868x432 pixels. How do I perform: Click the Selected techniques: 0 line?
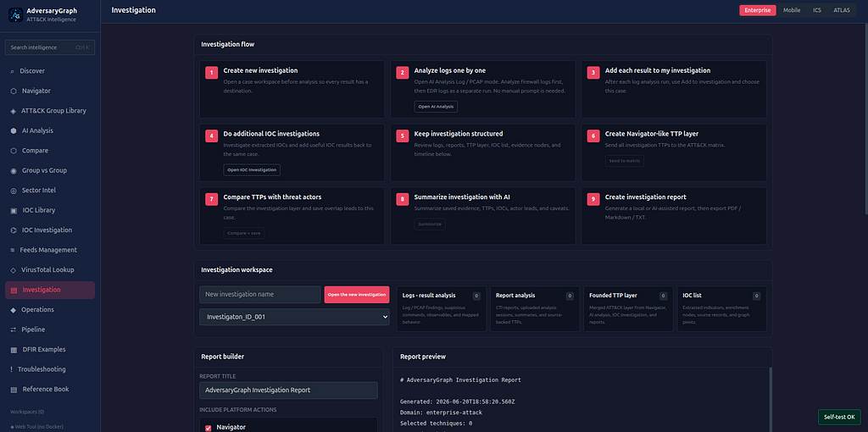(x=435, y=424)
